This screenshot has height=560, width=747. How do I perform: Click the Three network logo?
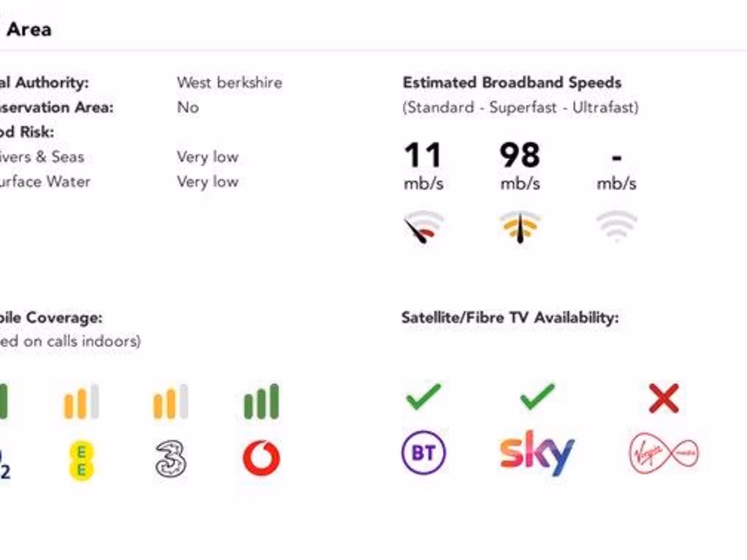click(171, 459)
